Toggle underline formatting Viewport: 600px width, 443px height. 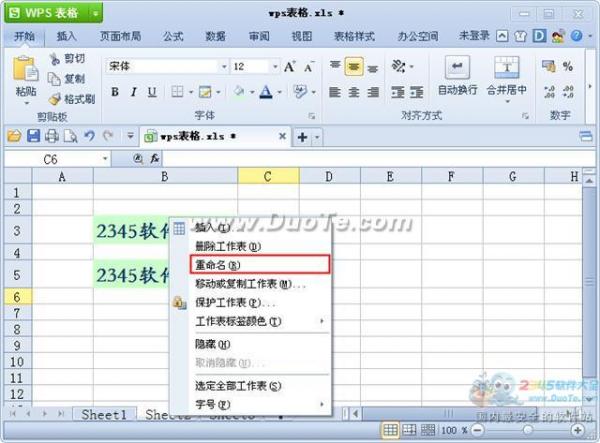[x=152, y=92]
